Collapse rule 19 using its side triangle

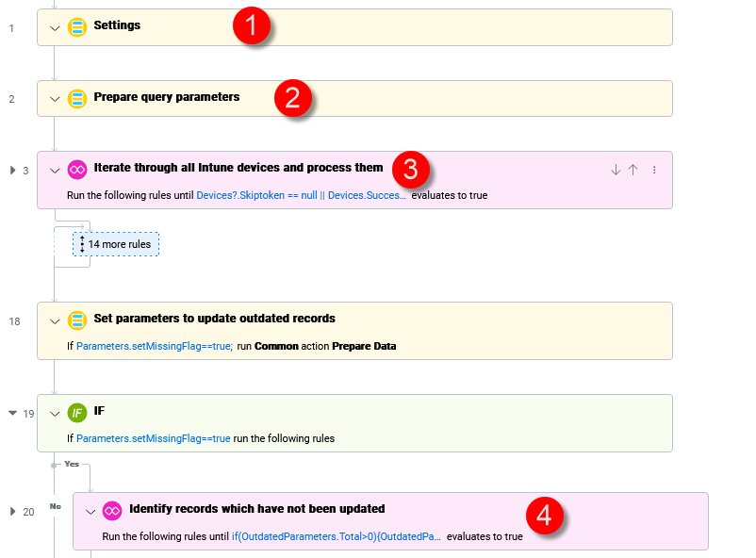[x=12, y=412]
